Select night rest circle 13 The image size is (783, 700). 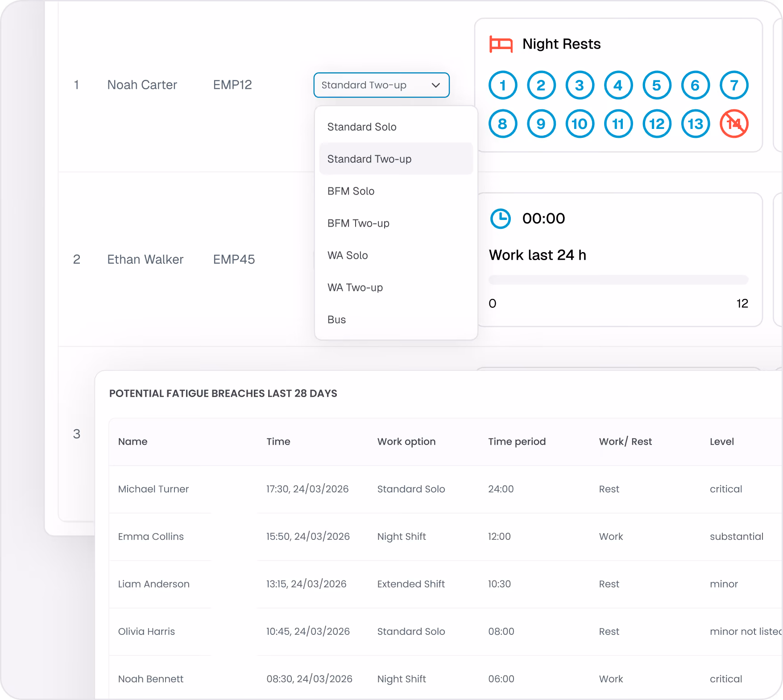(695, 124)
